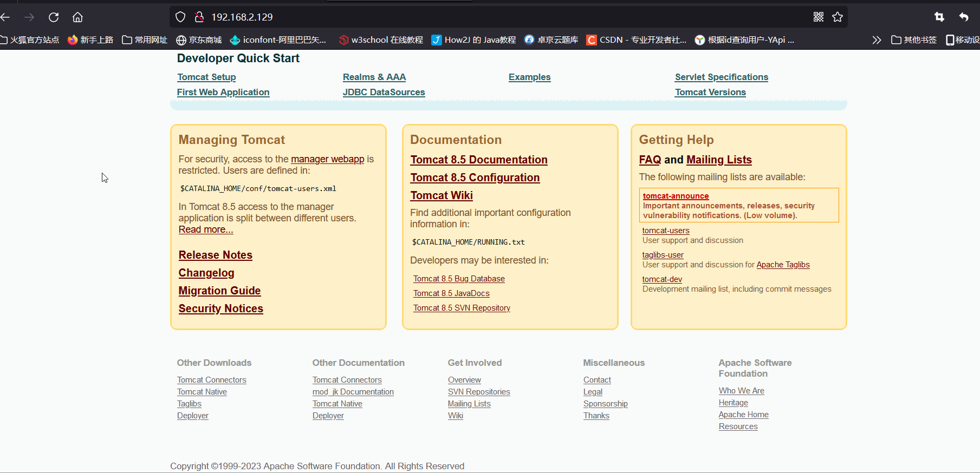Open the Thanks footer link
Screen dimensions: 980x473
click(596, 416)
